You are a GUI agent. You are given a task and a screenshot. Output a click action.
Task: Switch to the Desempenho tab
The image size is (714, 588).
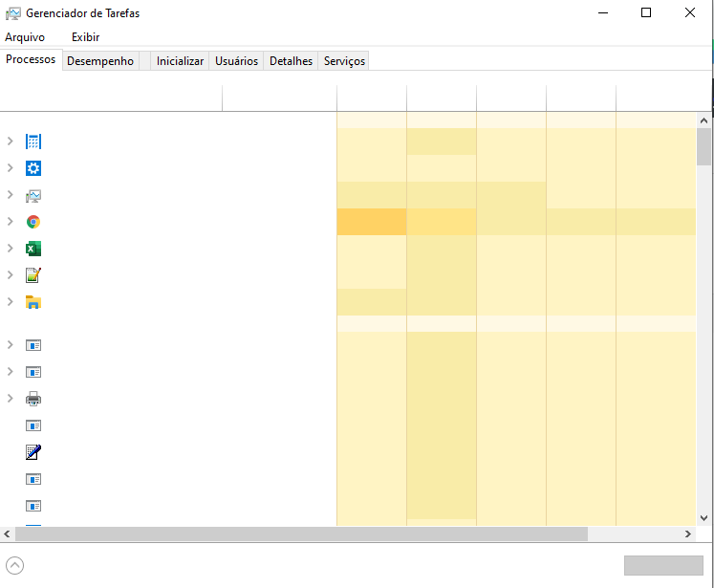[100, 61]
